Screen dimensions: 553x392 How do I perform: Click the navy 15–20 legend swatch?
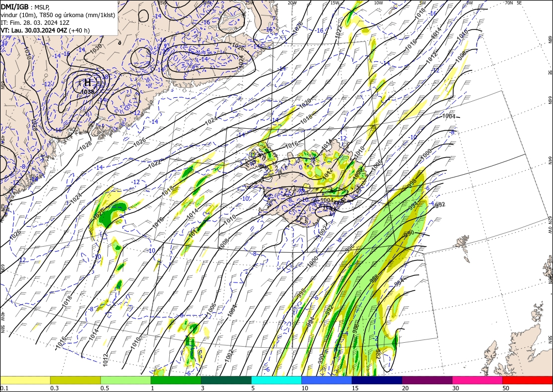point(377,380)
